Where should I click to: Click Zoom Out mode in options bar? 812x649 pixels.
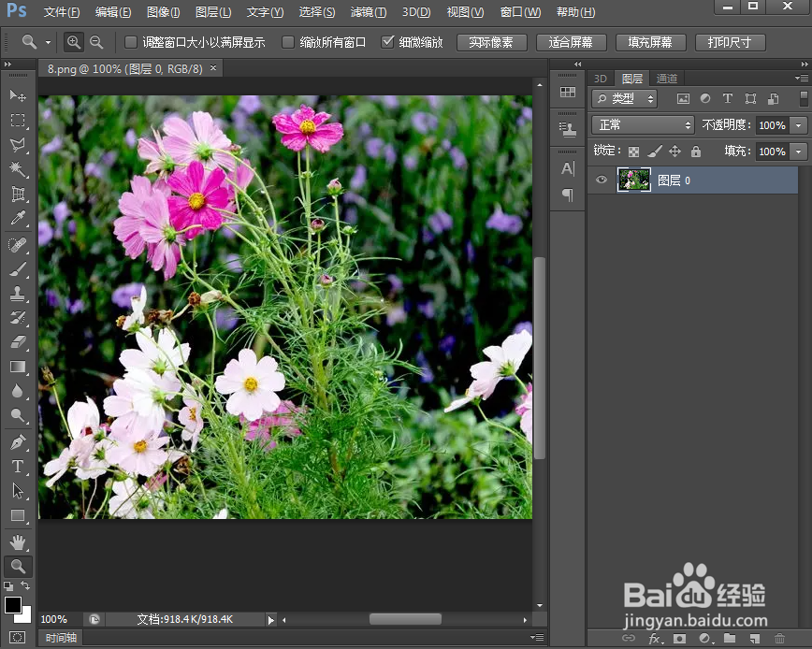(97, 42)
